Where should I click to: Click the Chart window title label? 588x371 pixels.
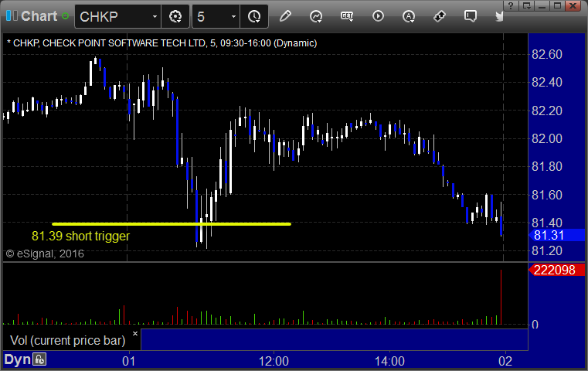pyautogui.click(x=39, y=16)
